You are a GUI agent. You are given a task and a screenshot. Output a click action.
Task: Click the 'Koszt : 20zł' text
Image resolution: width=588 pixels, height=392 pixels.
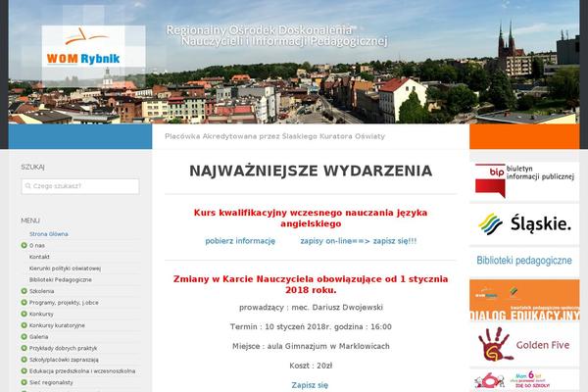[311, 366]
